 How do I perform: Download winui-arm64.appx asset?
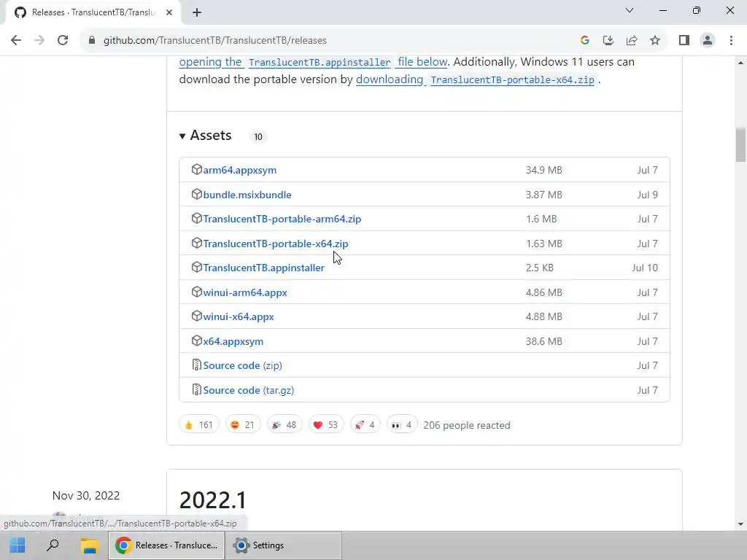tap(245, 292)
